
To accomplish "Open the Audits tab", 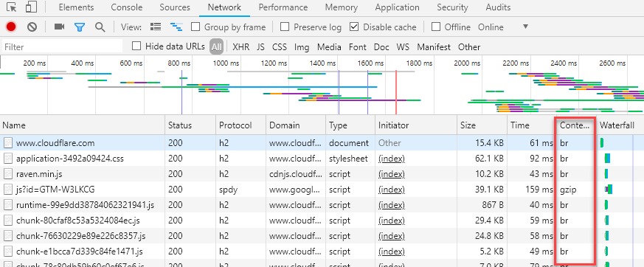I will pyautogui.click(x=498, y=7).
